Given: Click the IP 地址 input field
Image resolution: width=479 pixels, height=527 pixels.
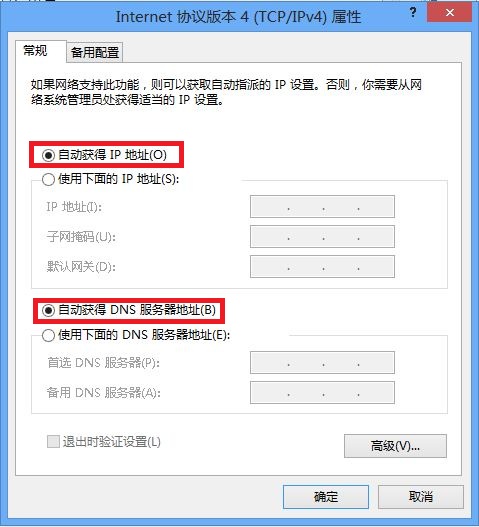Looking at the screenshot, I should (322, 206).
